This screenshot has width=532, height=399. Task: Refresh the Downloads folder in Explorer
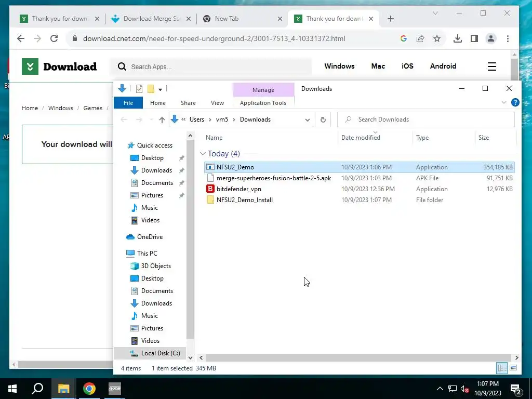(x=323, y=119)
